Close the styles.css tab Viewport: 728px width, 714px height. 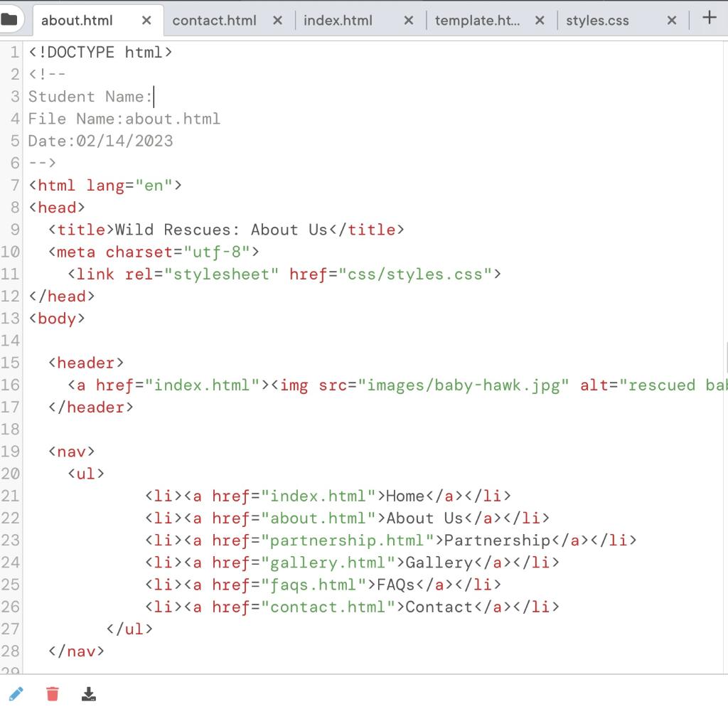pyautogui.click(x=671, y=21)
